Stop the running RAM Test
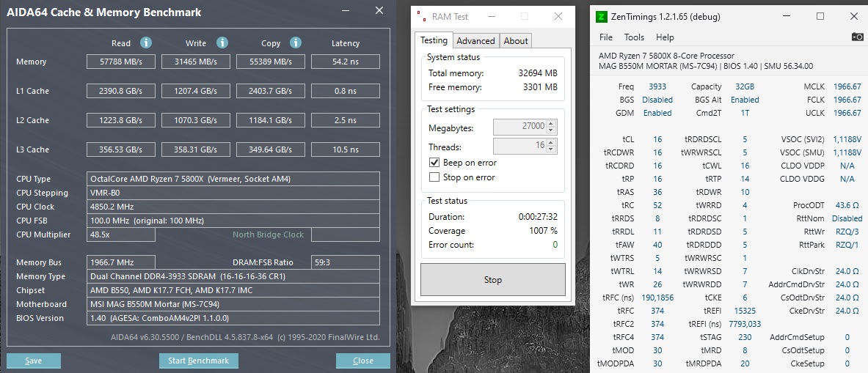The height and width of the screenshot is (373, 868). (492, 280)
